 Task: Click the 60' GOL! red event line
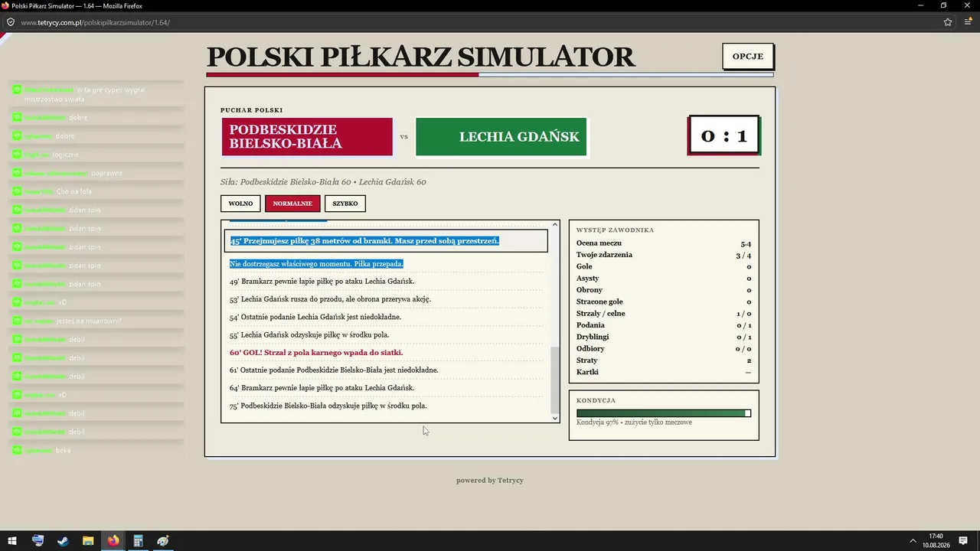pos(316,353)
